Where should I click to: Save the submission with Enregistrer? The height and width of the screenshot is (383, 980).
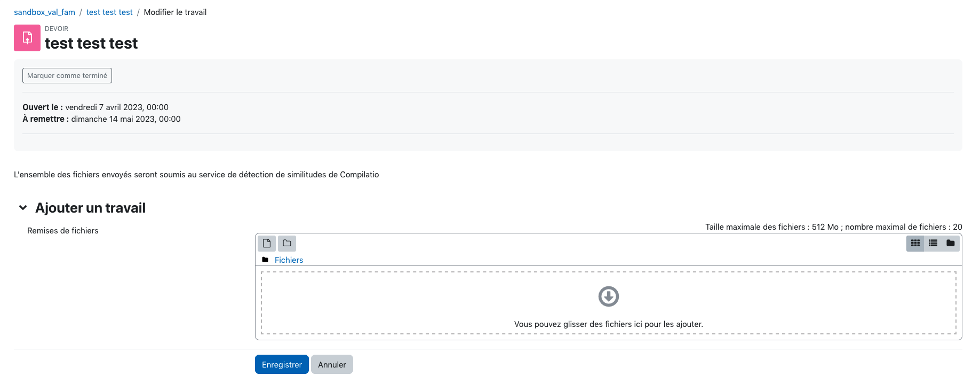[282, 364]
